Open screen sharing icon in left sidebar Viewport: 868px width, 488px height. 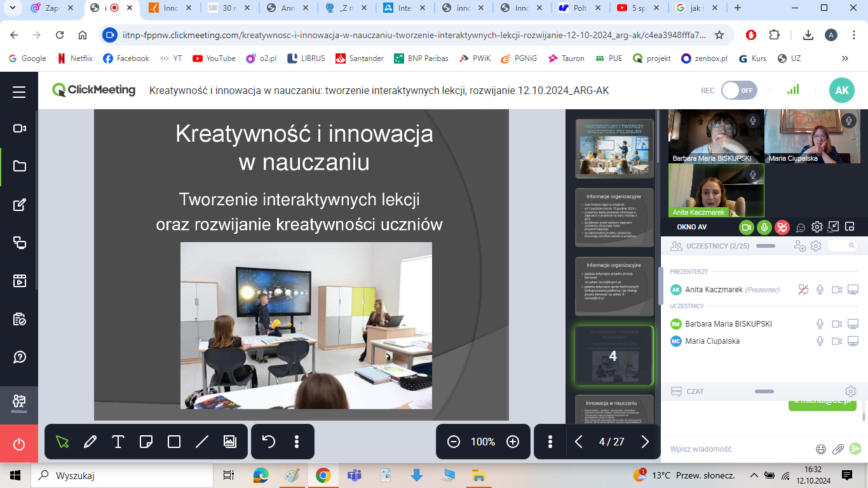coord(19,242)
